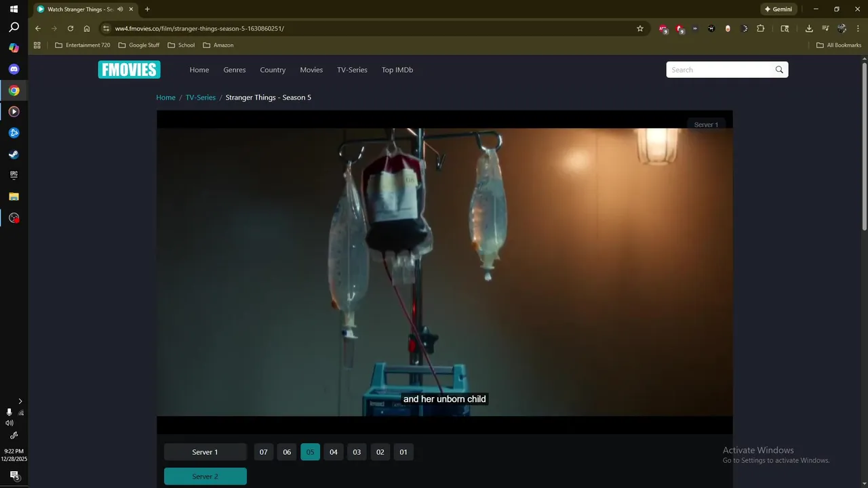Mute tab using speaker icon on tab

[x=120, y=9]
